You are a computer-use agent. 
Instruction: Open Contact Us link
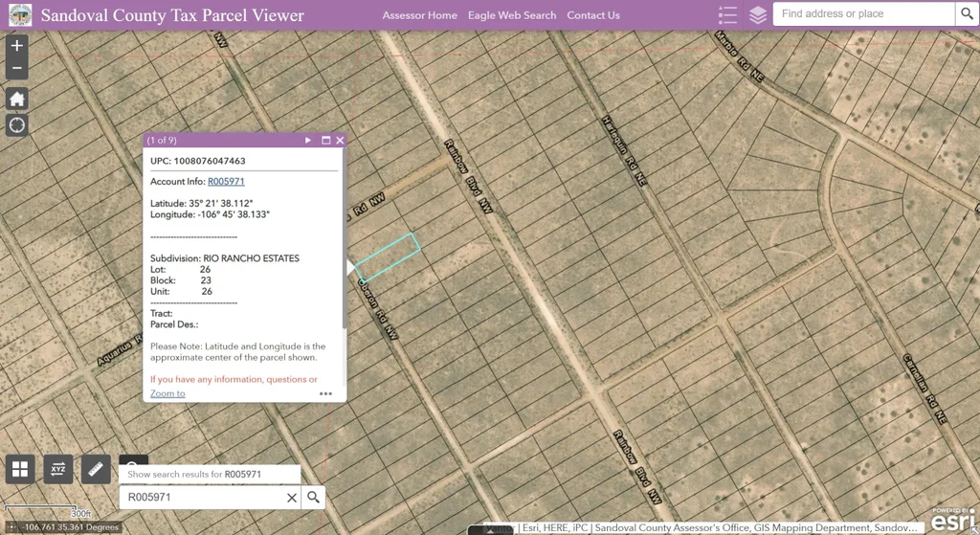coord(592,15)
